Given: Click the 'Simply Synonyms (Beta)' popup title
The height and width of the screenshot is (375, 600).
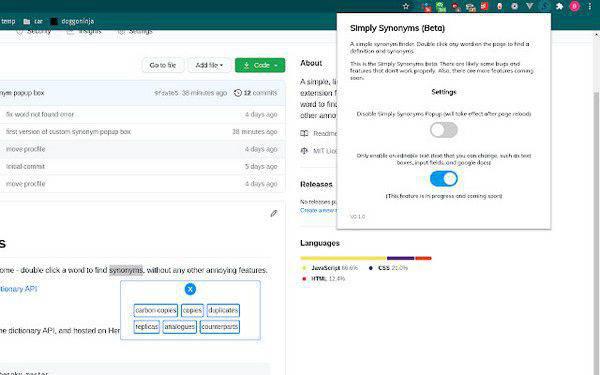Looking at the screenshot, I should tap(397, 28).
